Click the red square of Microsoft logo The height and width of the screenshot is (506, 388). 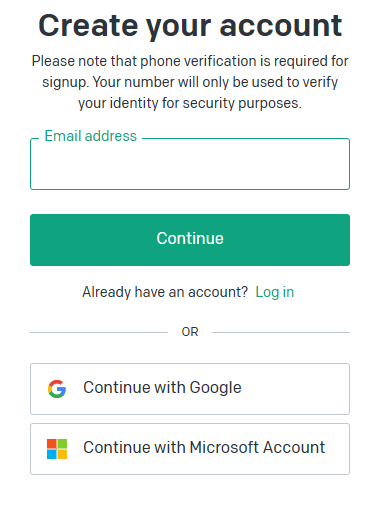[52, 444]
